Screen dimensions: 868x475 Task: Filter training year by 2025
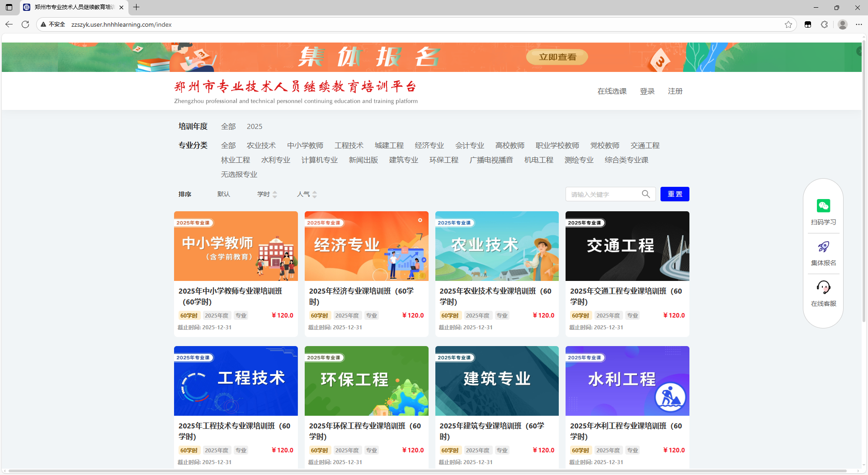[x=254, y=127]
